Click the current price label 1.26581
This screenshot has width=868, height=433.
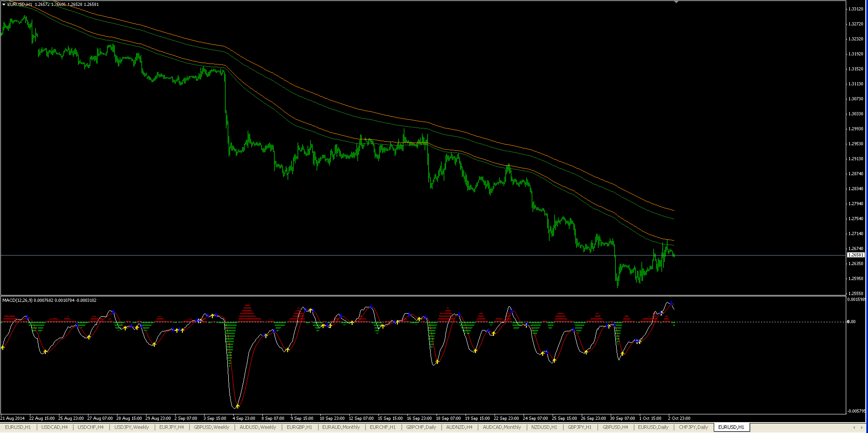pyautogui.click(x=856, y=255)
